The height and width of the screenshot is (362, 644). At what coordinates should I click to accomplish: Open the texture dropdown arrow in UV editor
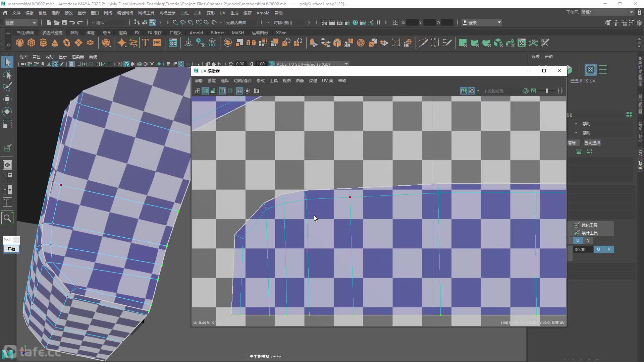coord(478,91)
